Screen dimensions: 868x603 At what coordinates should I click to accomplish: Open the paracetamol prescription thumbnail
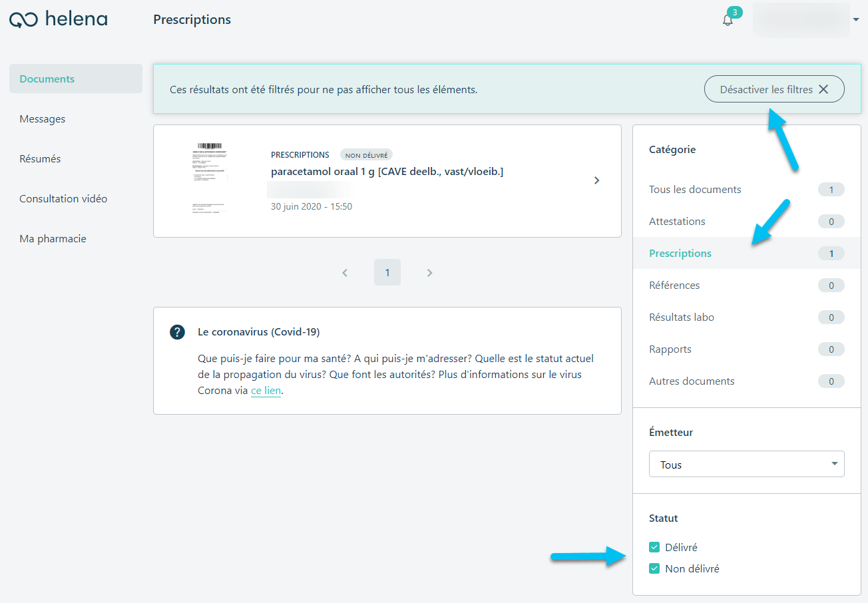pyautogui.click(x=210, y=177)
